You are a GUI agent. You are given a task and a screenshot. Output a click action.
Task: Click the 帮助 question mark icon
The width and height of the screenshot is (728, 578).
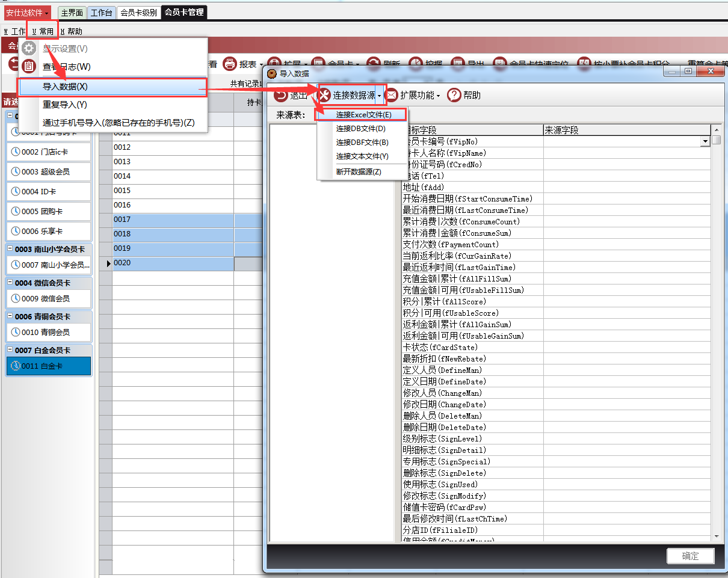[x=454, y=95]
